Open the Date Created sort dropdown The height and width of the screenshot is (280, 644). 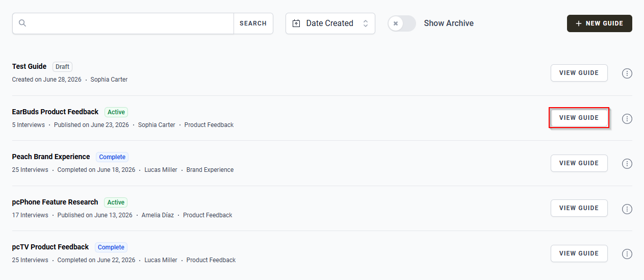330,23
